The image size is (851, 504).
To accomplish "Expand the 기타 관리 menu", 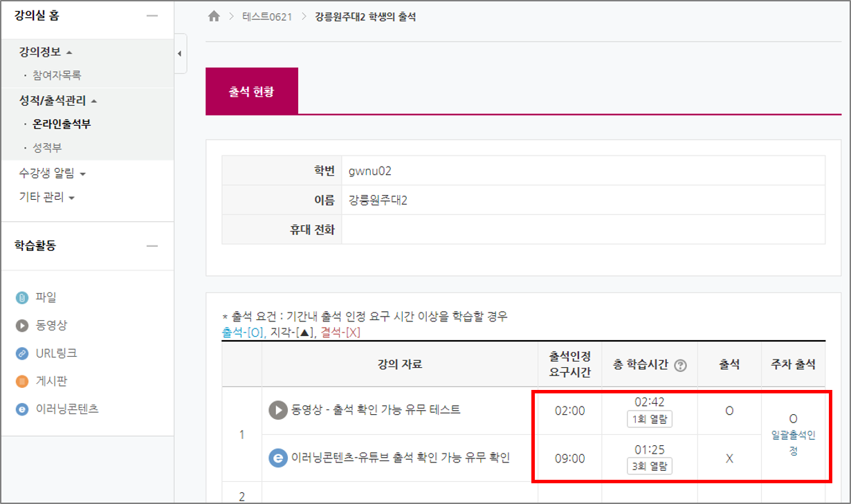I will coord(46,198).
